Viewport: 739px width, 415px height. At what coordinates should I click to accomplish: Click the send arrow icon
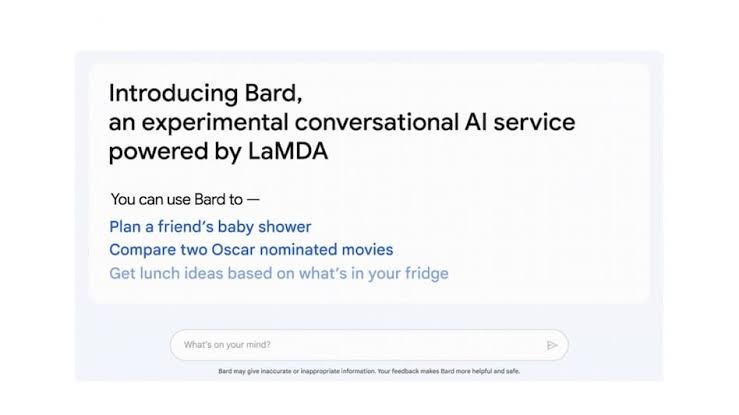pos(551,345)
